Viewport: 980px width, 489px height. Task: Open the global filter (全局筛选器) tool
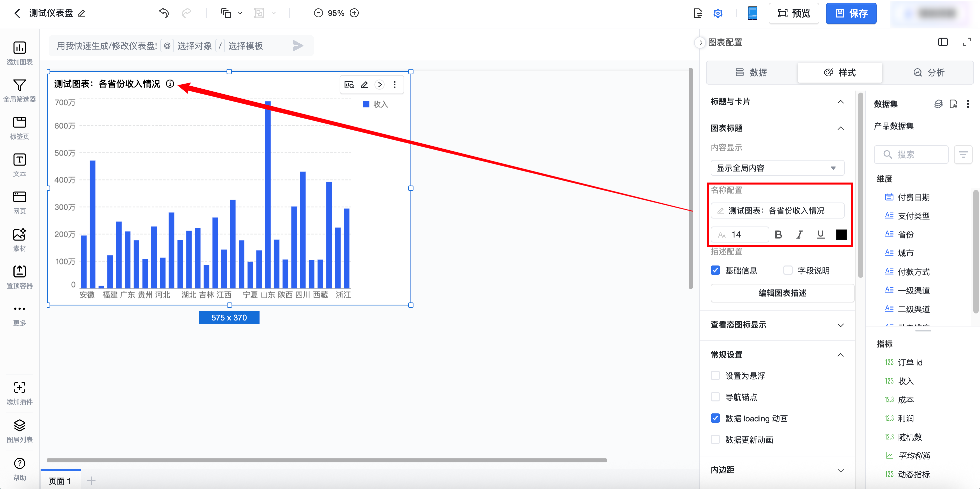(19, 86)
